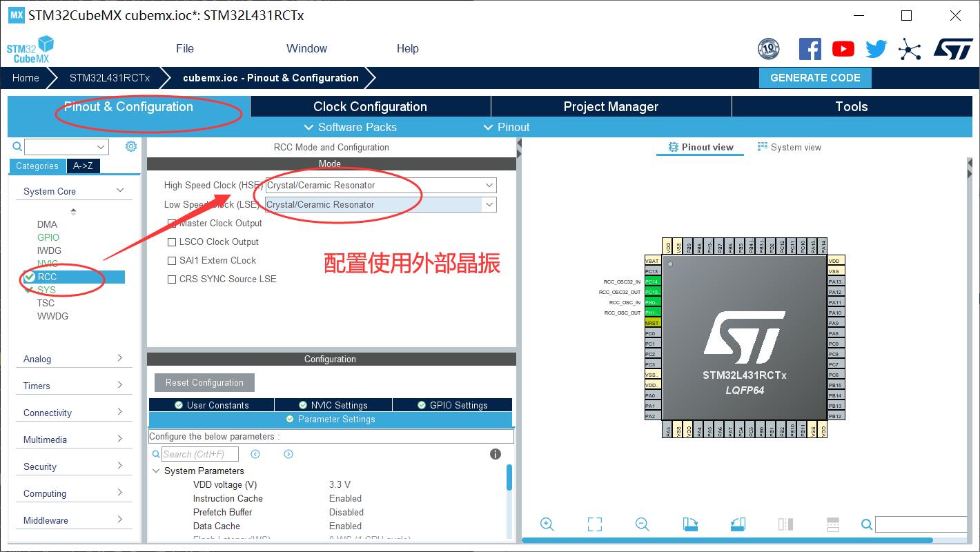The image size is (980, 552).
Task: Click the STM32L431RCTx breadcrumb
Action: [x=110, y=78]
